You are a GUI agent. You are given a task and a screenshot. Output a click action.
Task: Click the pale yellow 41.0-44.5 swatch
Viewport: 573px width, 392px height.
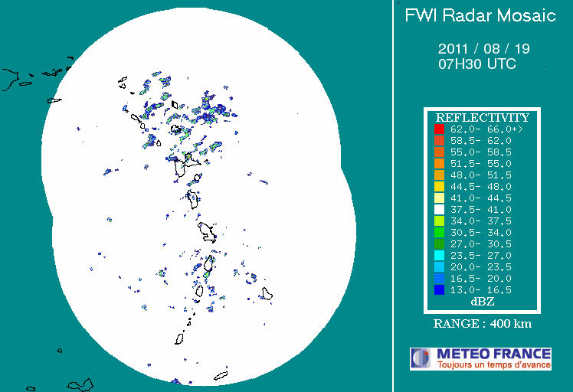click(x=439, y=198)
